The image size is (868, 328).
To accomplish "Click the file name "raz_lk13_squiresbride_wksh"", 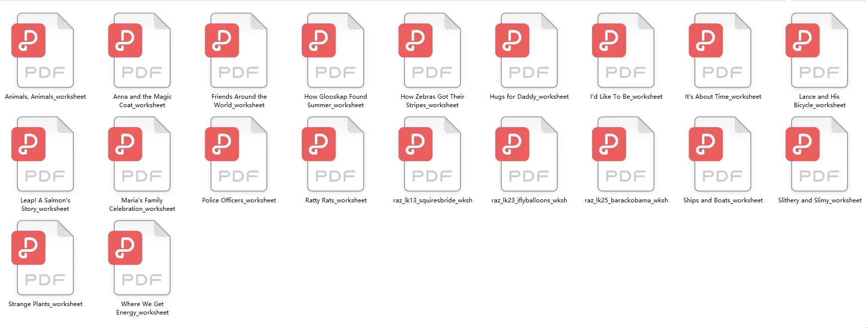I will click(433, 200).
